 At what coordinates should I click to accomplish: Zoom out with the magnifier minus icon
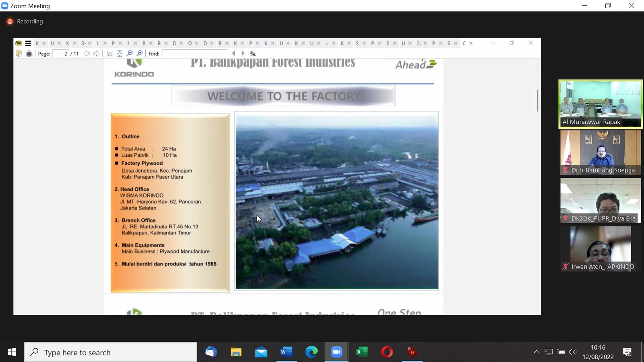(x=130, y=53)
